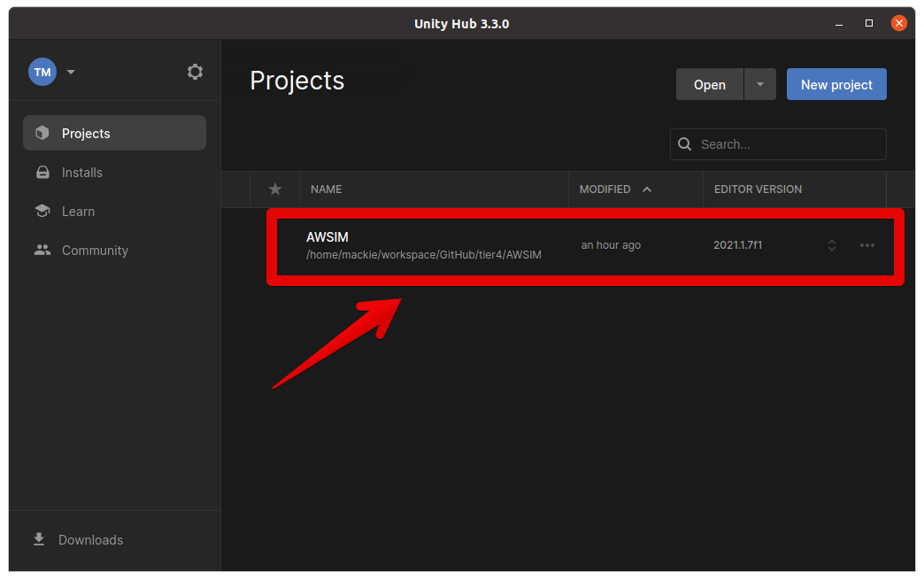Minimize the Unity Hub window
This screenshot has height=580, width=924.
[838, 24]
